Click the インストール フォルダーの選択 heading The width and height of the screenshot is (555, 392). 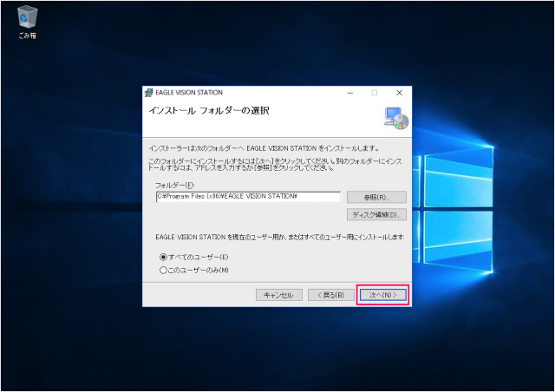(209, 110)
